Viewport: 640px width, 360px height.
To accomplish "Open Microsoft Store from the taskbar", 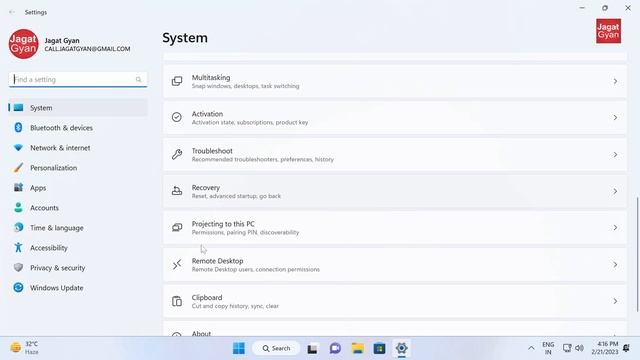I will (380, 348).
